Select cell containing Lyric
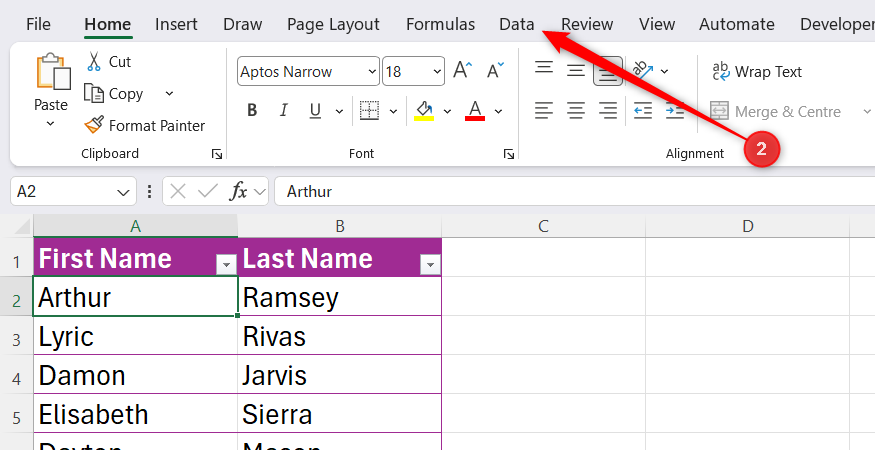The height and width of the screenshot is (450, 875). coord(135,336)
